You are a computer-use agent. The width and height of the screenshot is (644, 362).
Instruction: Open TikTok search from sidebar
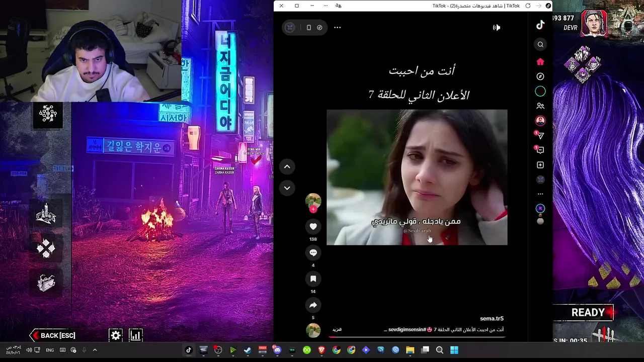pos(540,44)
